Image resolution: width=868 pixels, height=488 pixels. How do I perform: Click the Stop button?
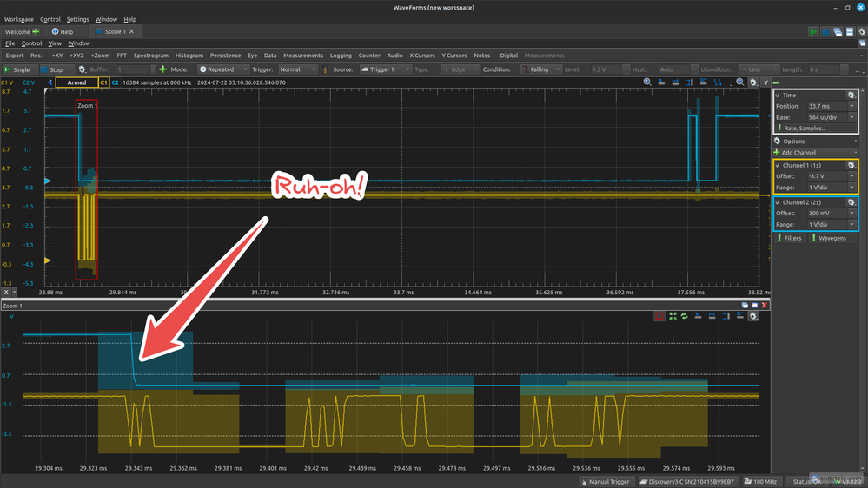[56, 69]
